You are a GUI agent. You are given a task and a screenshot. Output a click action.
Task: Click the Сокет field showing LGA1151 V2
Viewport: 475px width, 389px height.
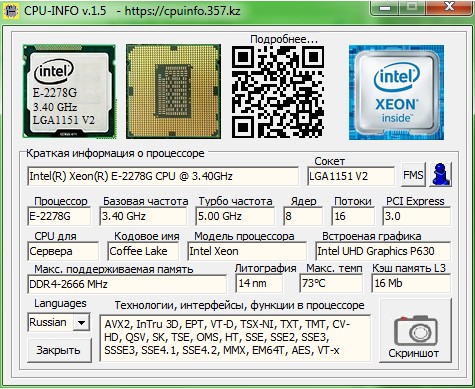351,176
